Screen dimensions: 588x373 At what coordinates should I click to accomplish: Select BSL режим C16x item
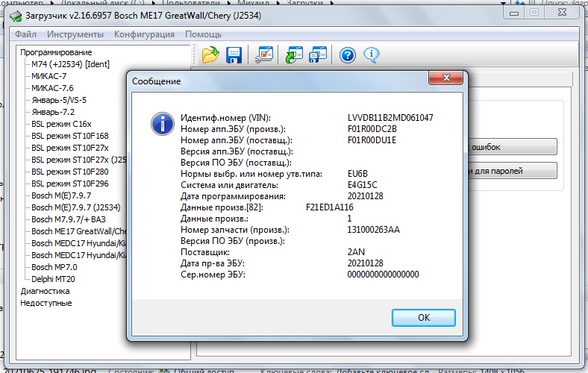[61, 124]
